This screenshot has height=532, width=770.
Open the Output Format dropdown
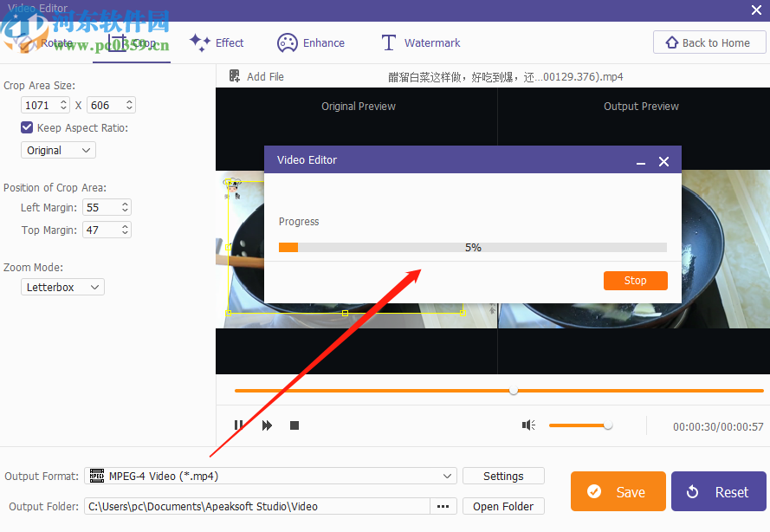pos(270,476)
